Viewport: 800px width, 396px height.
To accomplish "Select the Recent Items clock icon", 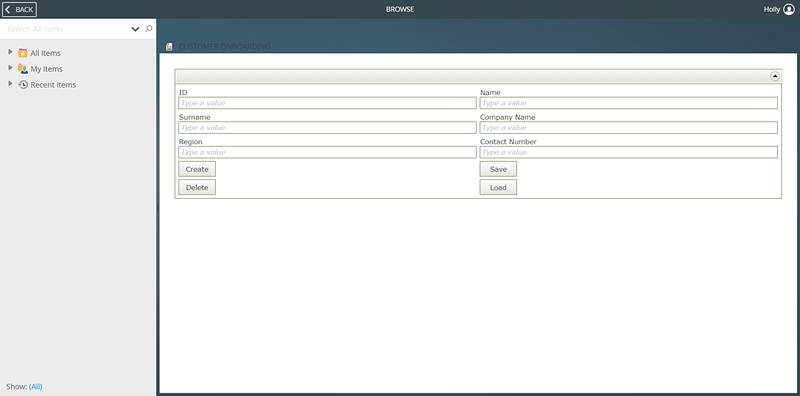I will coord(22,85).
